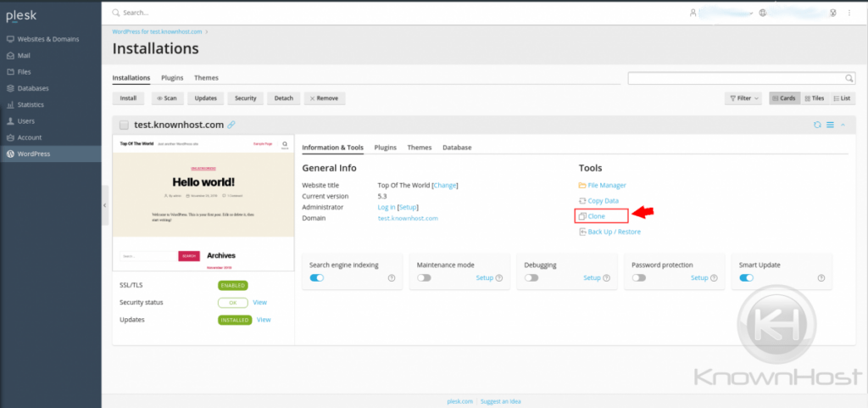
Task: Open File Manager tool
Action: click(603, 186)
